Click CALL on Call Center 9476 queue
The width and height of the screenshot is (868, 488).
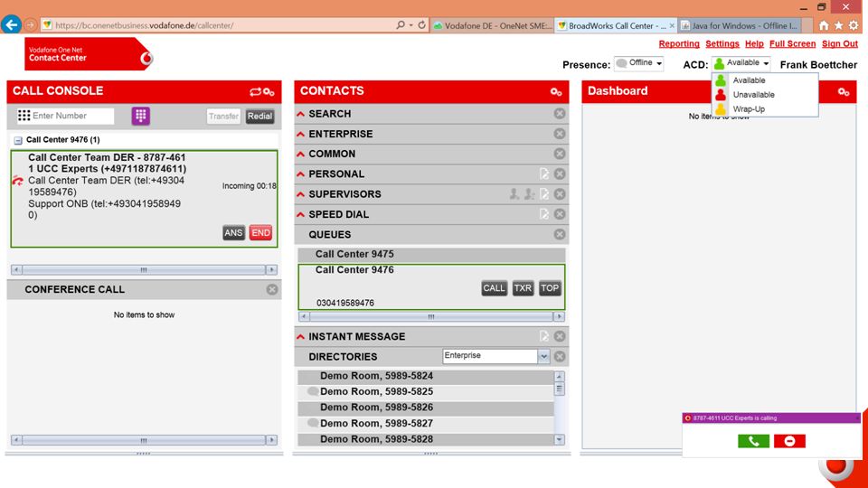point(494,287)
